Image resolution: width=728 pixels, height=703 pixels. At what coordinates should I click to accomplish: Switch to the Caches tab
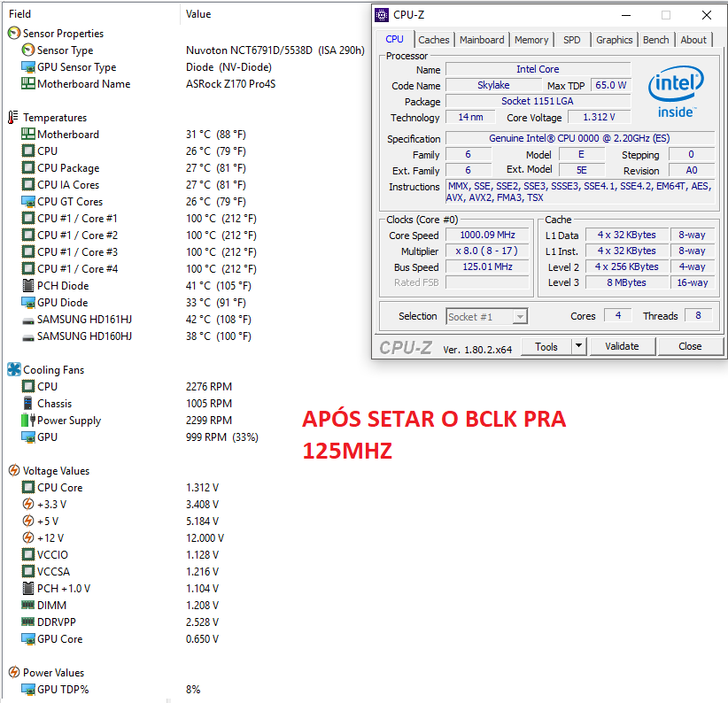434,40
